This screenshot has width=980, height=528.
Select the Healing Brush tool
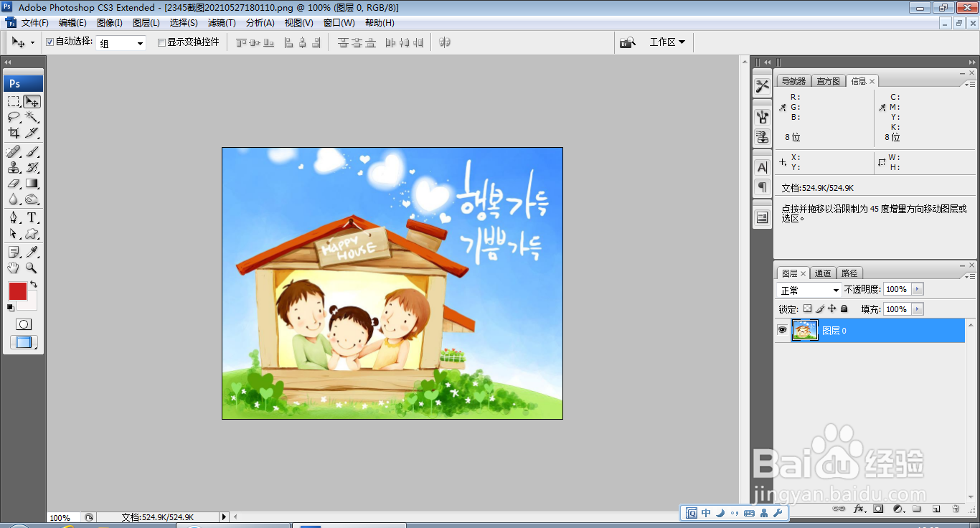coord(14,152)
